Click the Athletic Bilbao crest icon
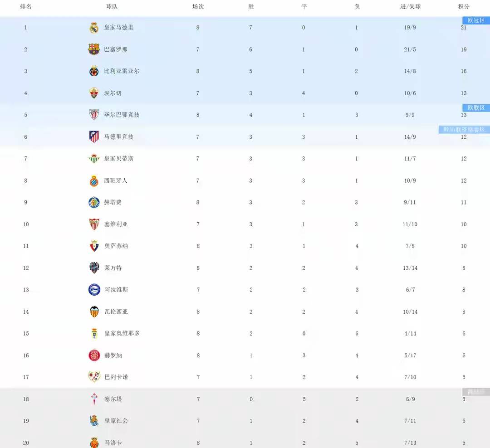This screenshot has height=448, width=490. pos(94,115)
